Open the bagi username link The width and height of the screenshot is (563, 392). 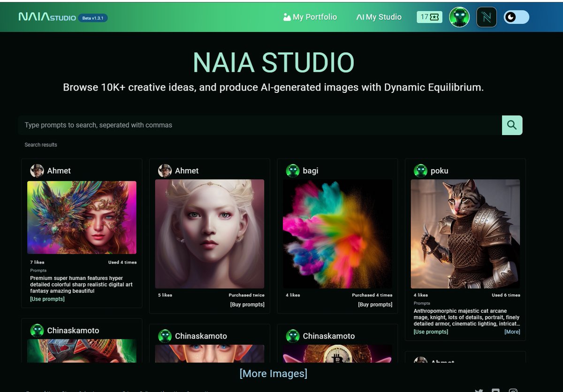(311, 171)
